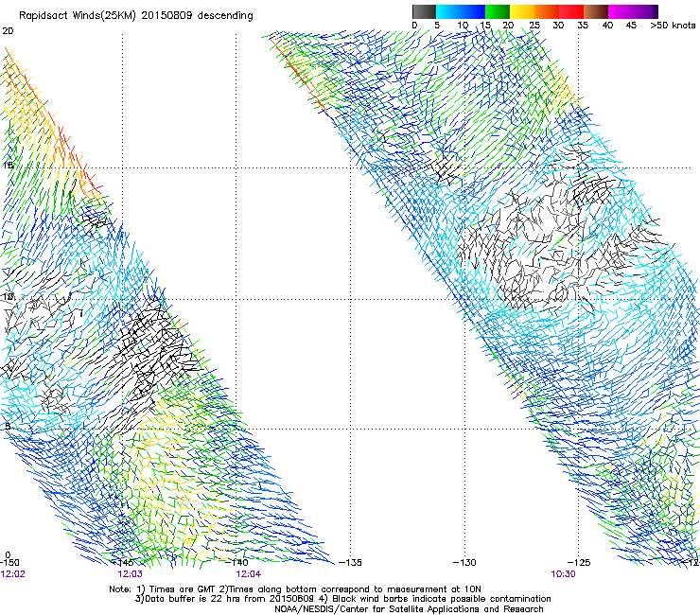Click the purple '12:02' time label
Viewport: 700px width, 615px height.
pyautogui.click(x=13, y=574)
